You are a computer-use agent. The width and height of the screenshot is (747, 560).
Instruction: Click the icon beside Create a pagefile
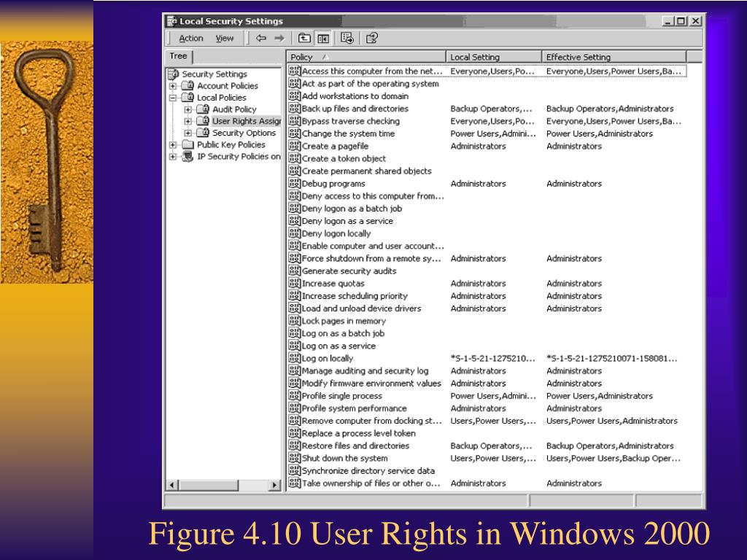(x=295, y=146)
